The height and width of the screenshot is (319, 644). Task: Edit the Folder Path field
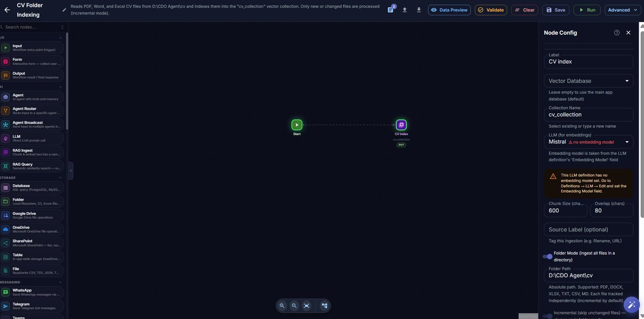pos(589,275)
